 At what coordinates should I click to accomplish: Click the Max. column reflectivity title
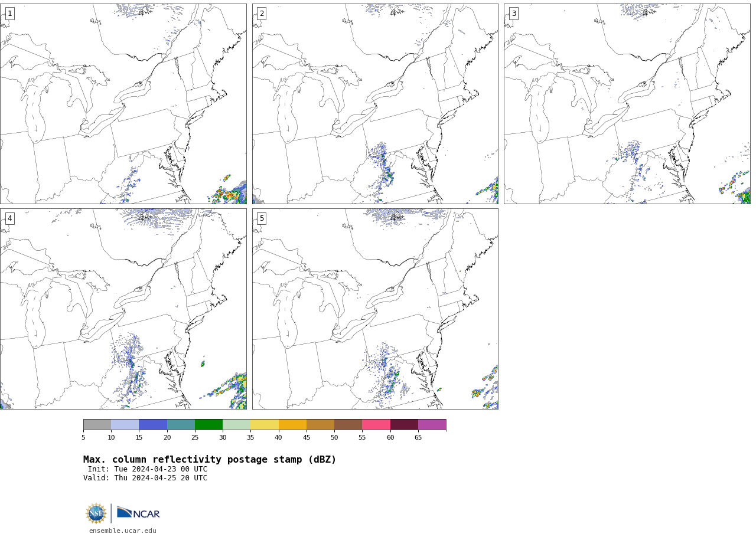[x=210, y=460]
